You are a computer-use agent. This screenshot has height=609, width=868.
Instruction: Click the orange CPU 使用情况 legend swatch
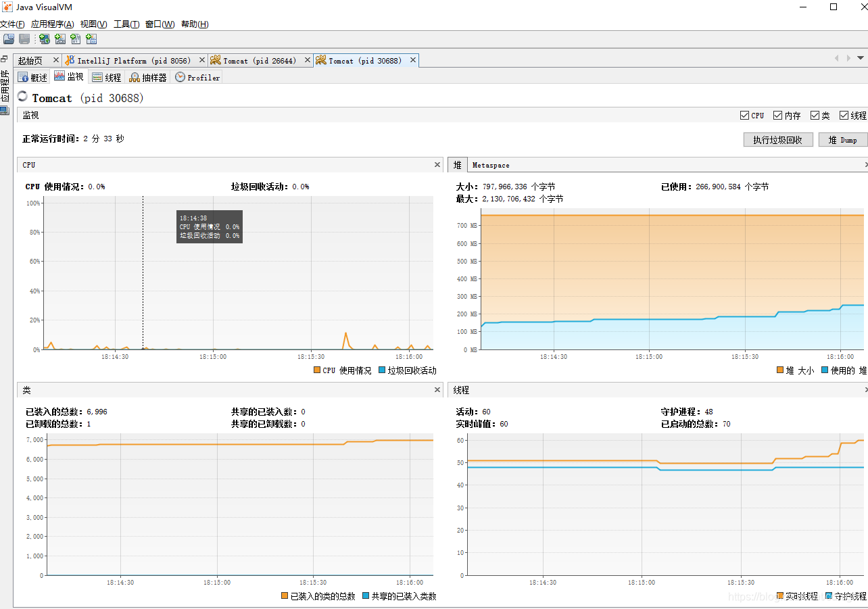click(x=317, y=370)
